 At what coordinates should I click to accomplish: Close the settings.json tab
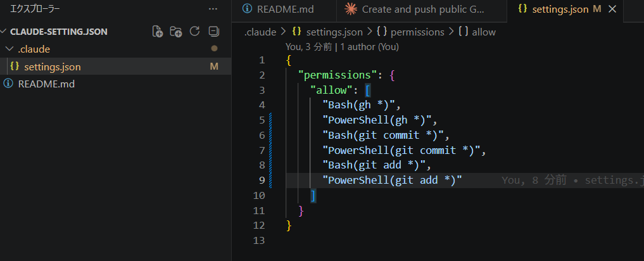(x=612, y=9)
